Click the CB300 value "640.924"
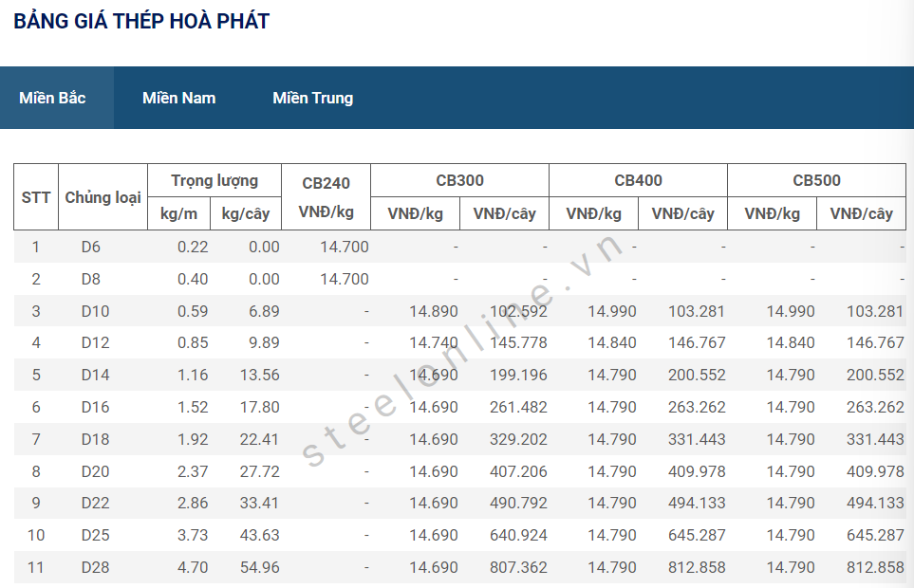This screenshot has width=914, height=588. pos(519,535)
